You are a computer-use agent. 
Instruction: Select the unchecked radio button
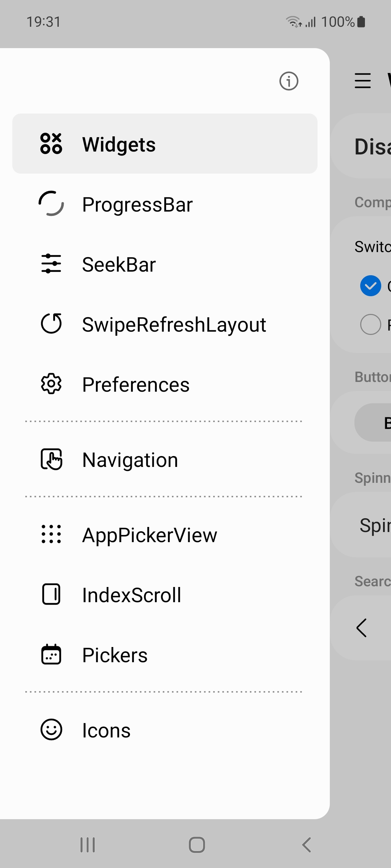[370, 324]
